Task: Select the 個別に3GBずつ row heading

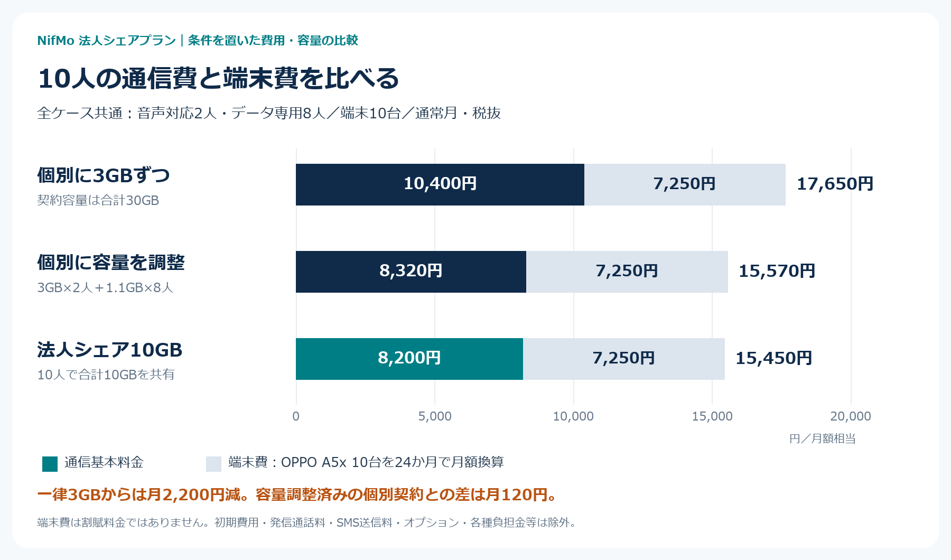Action: click(x=104, y=175)
